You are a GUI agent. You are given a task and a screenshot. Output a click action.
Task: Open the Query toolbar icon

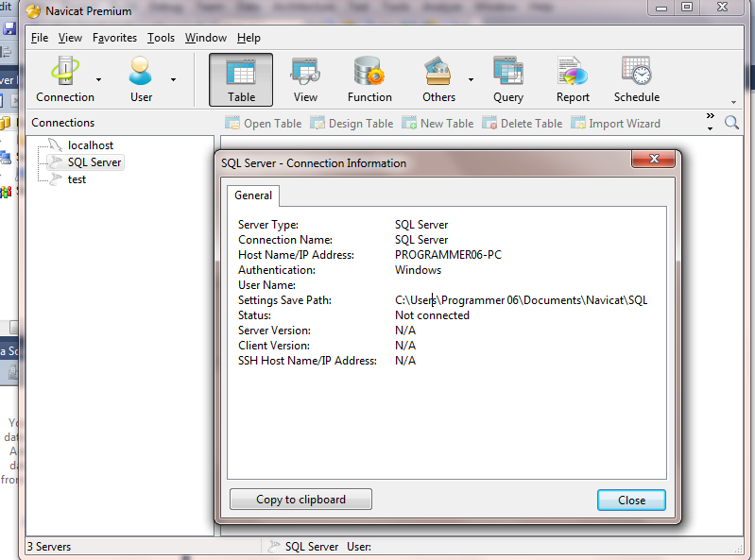[508, 79]
